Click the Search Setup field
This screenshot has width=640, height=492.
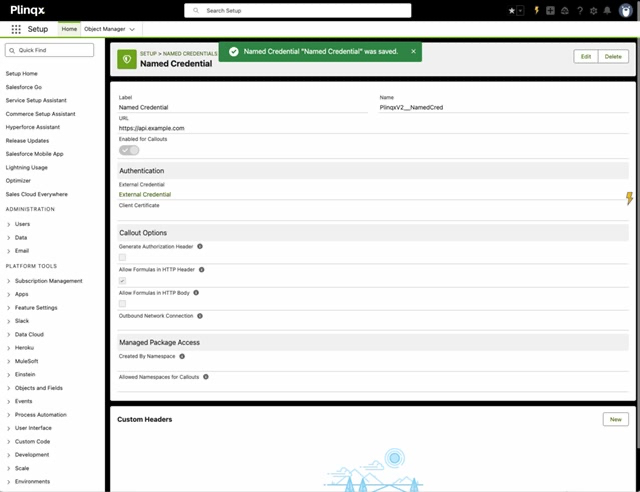[x=298, y=11]
